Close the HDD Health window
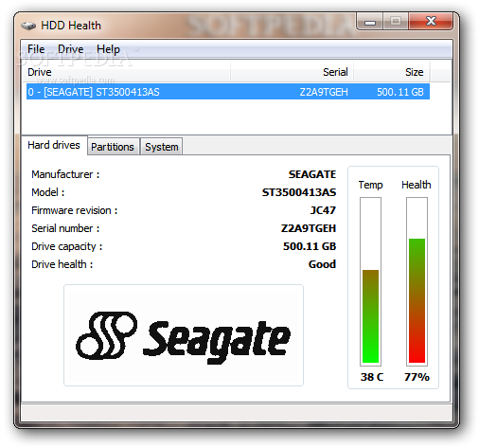 tap(431, 22)
